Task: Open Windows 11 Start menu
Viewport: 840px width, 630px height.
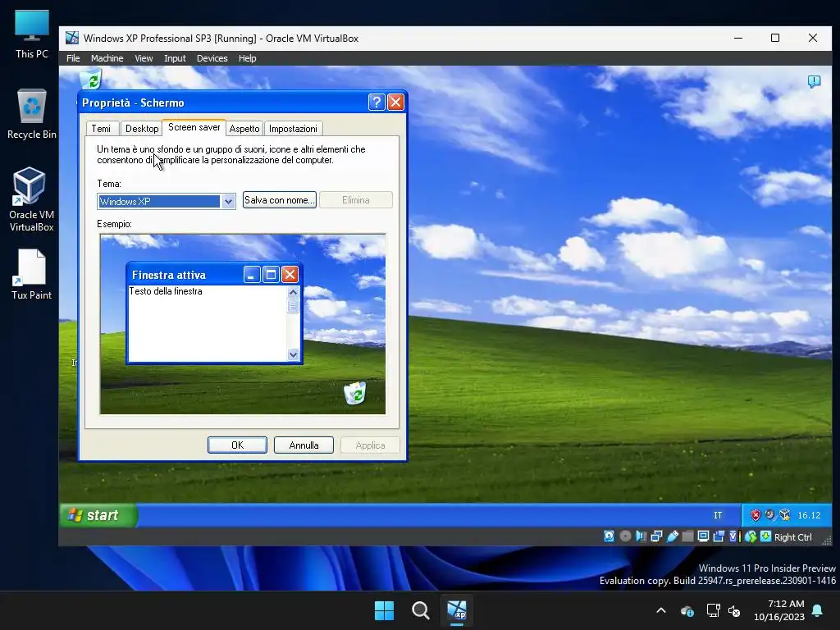Action: pyautogui.click(x=384, y=610)
